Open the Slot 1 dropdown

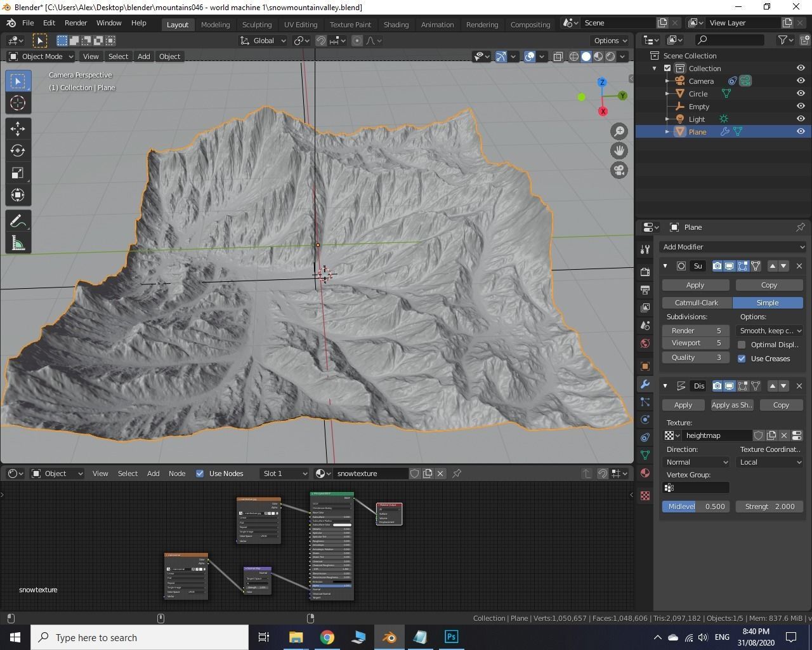284,474
